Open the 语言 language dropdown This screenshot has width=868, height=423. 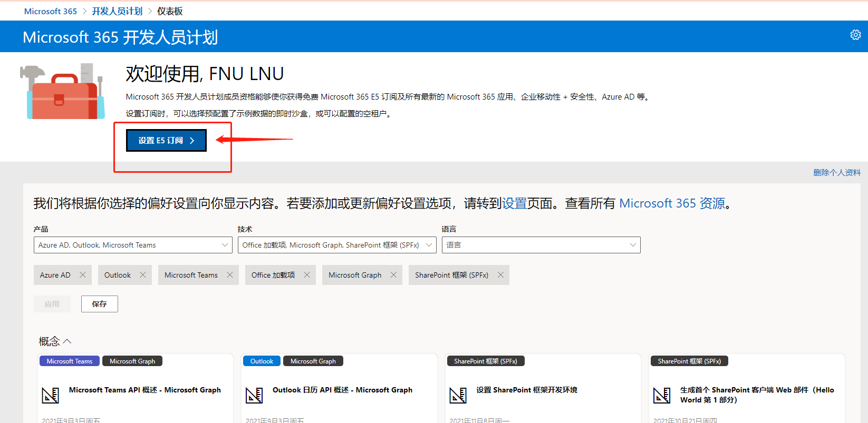pyautogui.click(x=541, y=245)
